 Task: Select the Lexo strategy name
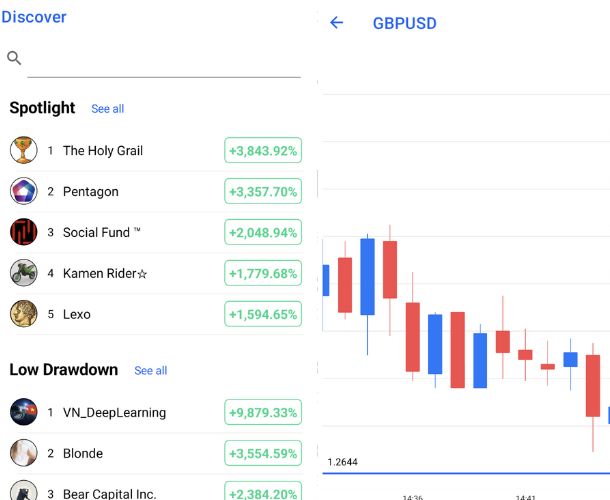[x=77, y=314]
